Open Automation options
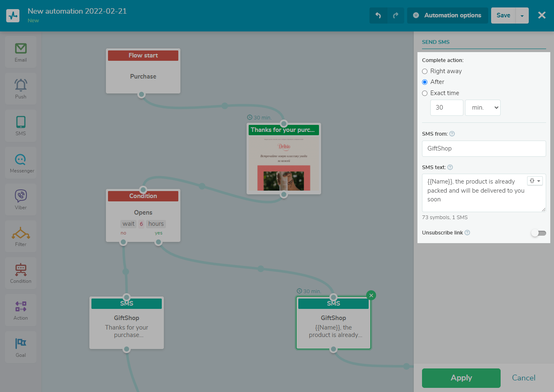Screen dimensions: 554x392 coord(447,15)
